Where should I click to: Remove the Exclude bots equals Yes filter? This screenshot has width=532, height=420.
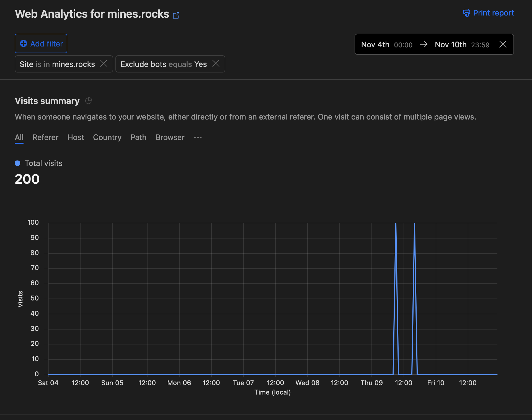pos(216,64)
